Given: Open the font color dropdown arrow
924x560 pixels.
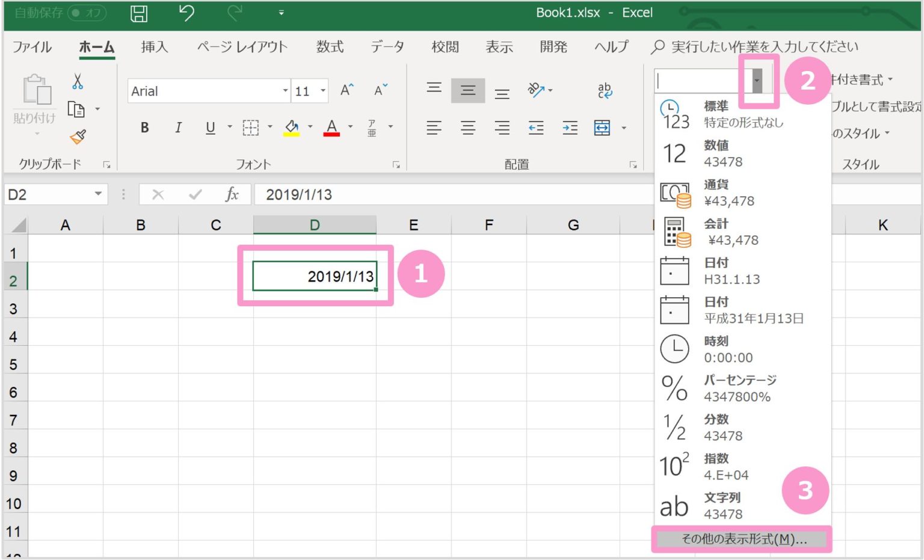Looking at the screenshot, I should (350, 127).
